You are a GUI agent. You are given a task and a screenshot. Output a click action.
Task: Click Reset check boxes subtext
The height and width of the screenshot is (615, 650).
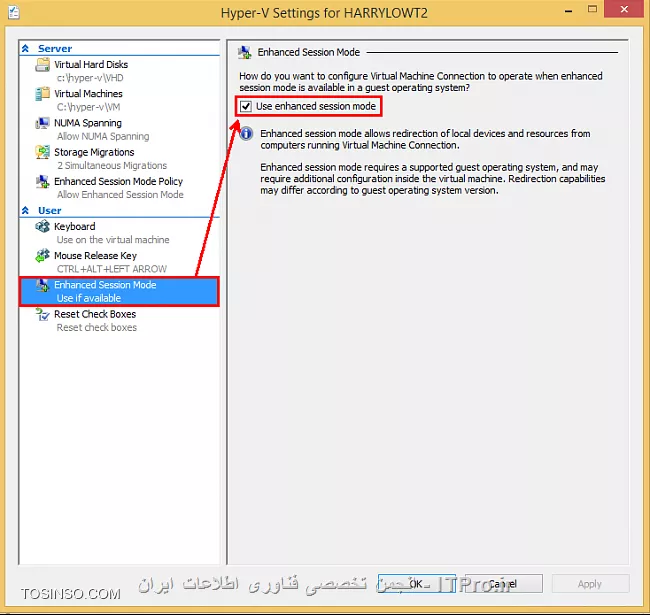pyautogui.click(x=97, y=327)
